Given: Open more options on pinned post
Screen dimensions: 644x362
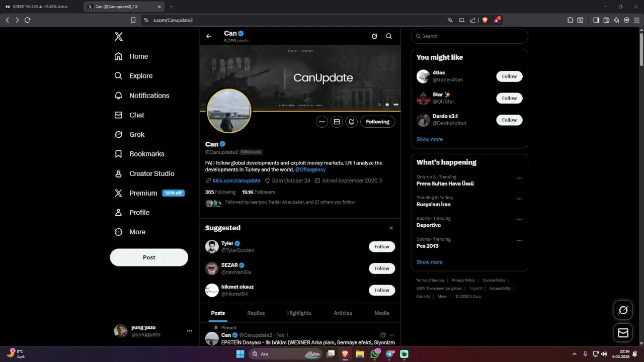Looking at the screenshot, I should pyautogui.click(x=392, y=335).
